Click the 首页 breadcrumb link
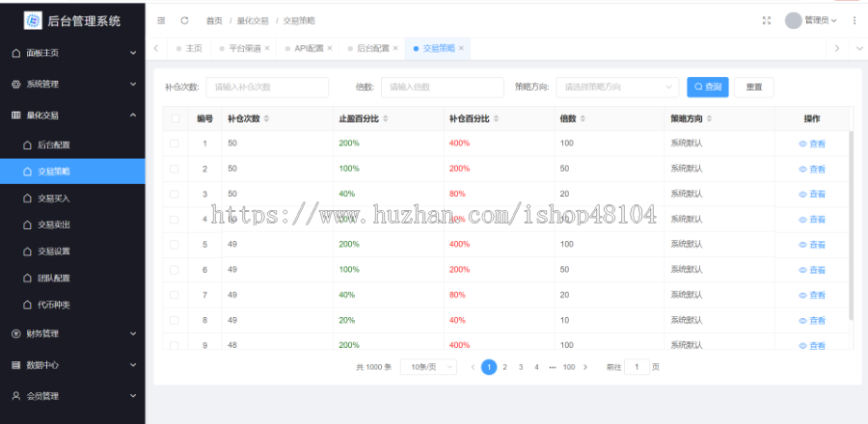This screenshot has height=424, width=868. [214, 20]
